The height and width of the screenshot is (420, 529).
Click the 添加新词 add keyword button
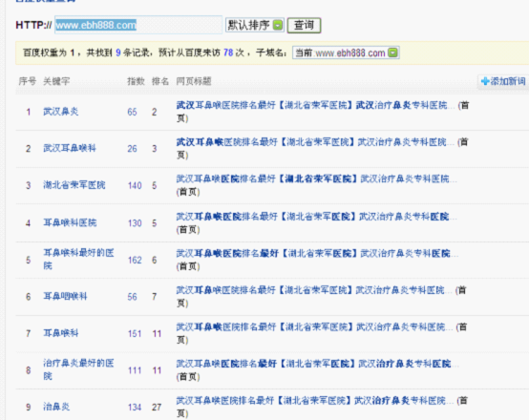(503, 81)
